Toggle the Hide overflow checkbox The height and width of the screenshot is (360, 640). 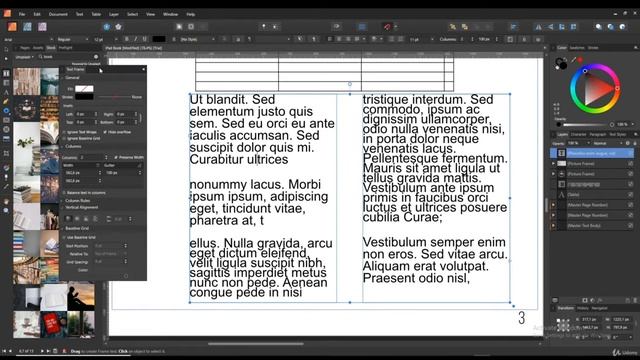[105, 132]
